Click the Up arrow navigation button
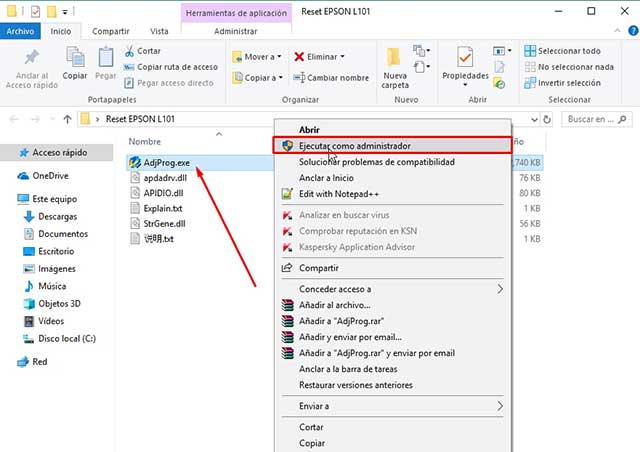Screen dimensions: 640x452 [67, 119]
